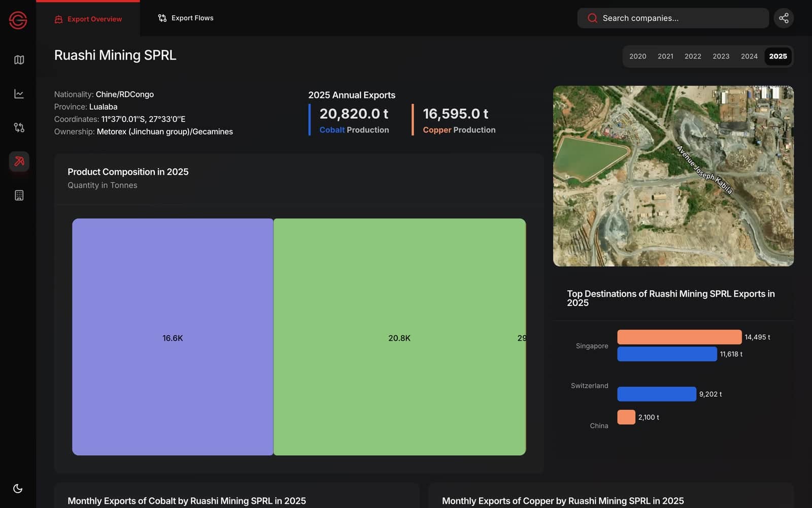Select year 2024
Screen dimensions: 812x508
pos(749,56)
